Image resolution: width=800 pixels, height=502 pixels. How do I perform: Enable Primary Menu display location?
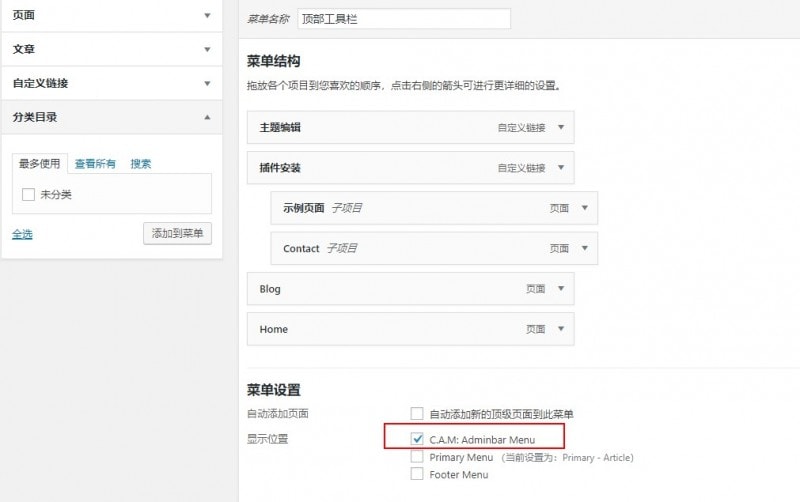click(x=417, y=457)
